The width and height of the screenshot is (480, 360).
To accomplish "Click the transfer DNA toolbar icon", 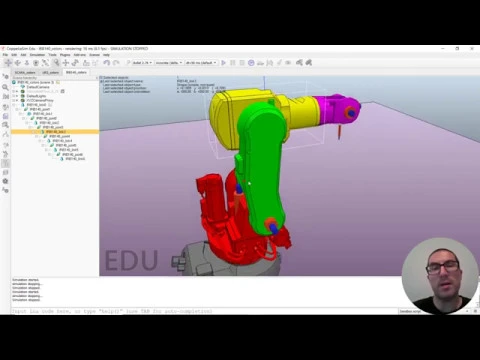I will pos(95,63).
